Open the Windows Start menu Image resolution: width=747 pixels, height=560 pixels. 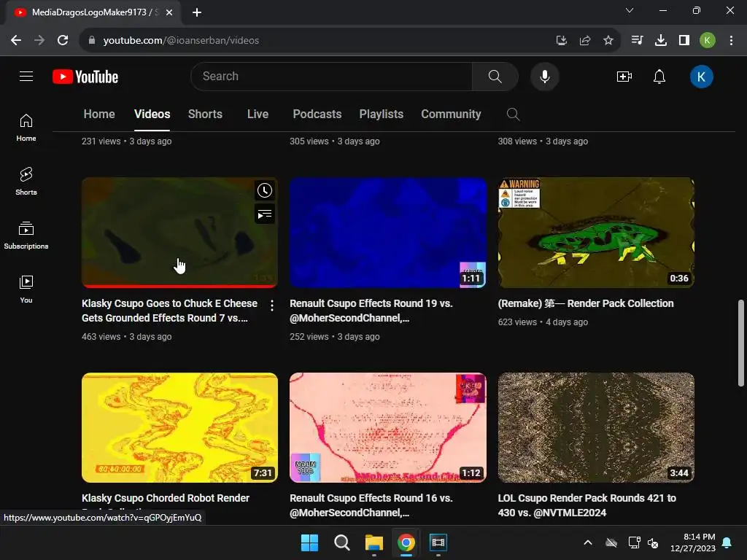click(309, 542)
